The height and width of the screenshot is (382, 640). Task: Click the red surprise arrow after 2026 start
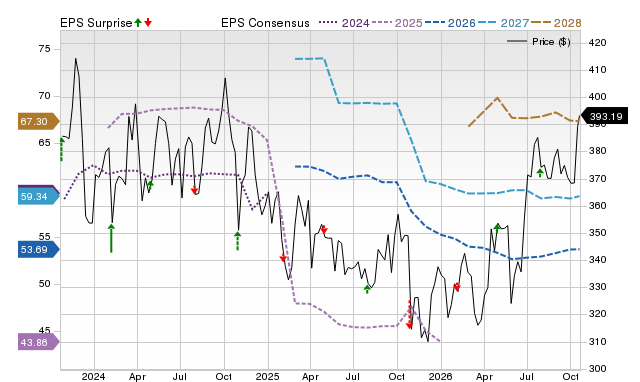pos(457,287)
